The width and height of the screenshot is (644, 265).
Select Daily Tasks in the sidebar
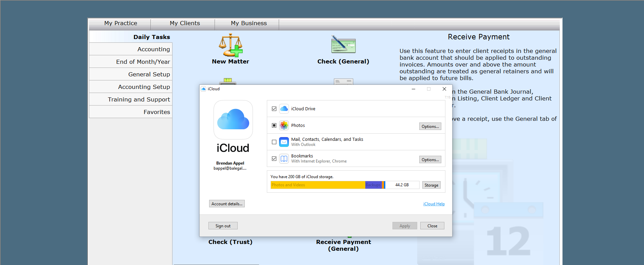[x=131, y=37]
